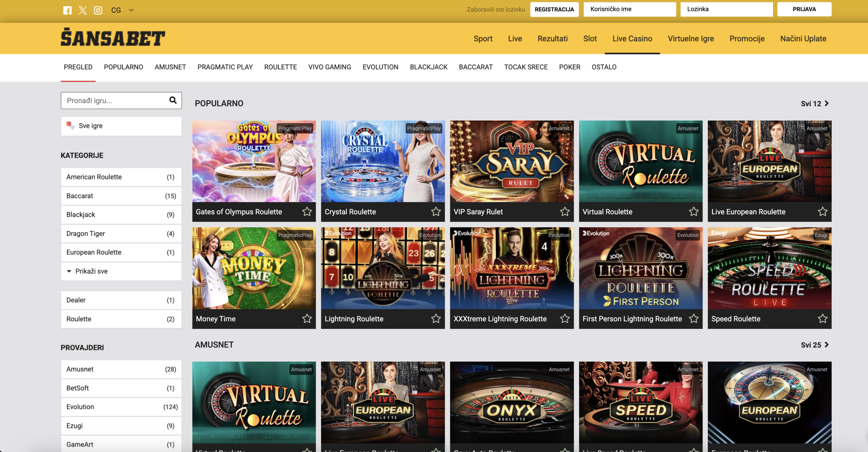Viewport: 868px width, 452px height.
Task: Filter by Blackjack category in sidebar
Action: tap(121, 215)
